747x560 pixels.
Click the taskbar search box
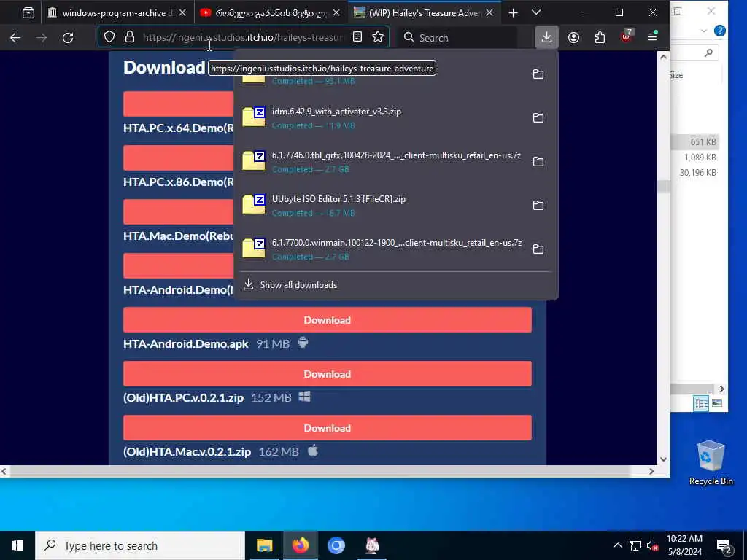140,545
